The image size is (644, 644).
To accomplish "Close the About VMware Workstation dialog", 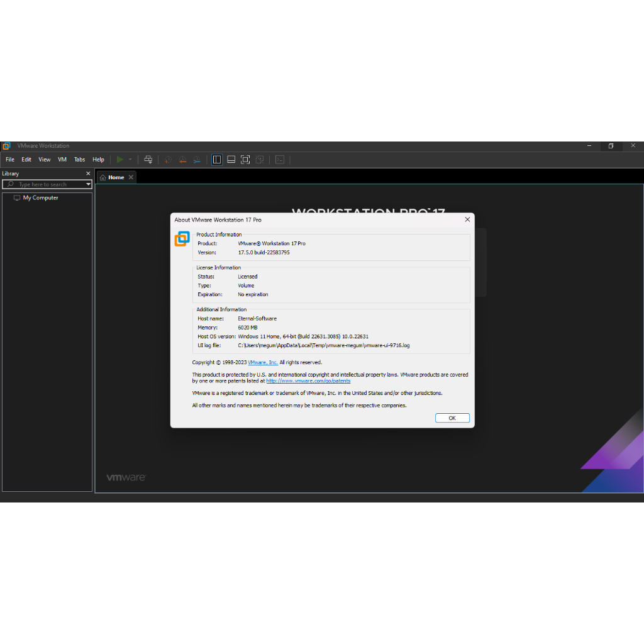I will tap(467, 219).
